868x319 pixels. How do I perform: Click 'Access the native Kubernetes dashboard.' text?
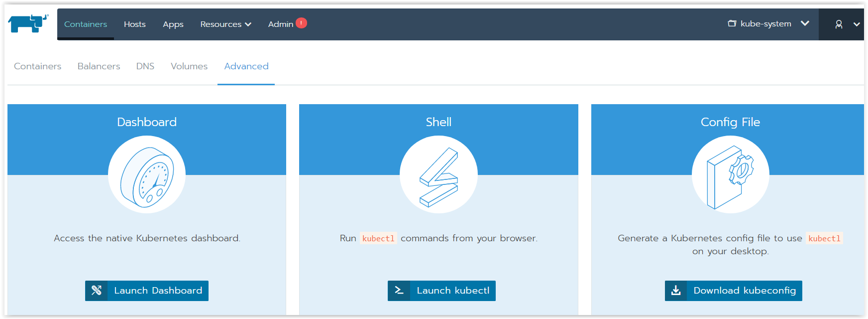[147, 238]
